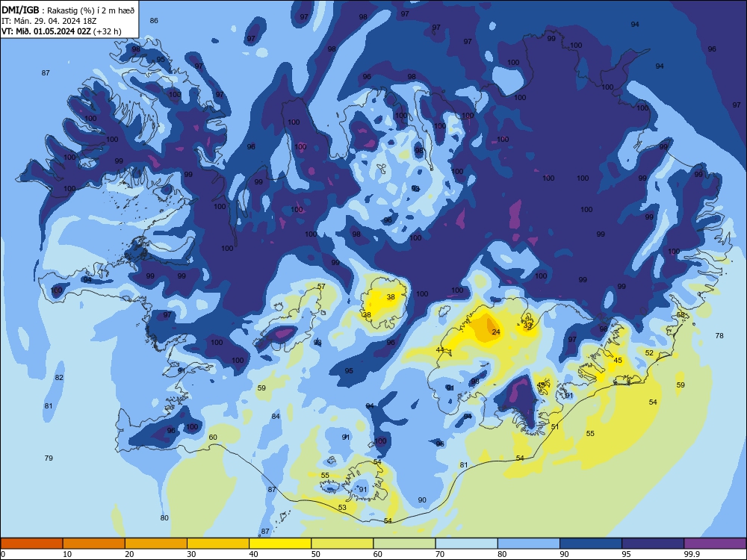Click the map value '82' over the western sea
The height and width of the screenshot is (560, 747).
pos(59,378)
